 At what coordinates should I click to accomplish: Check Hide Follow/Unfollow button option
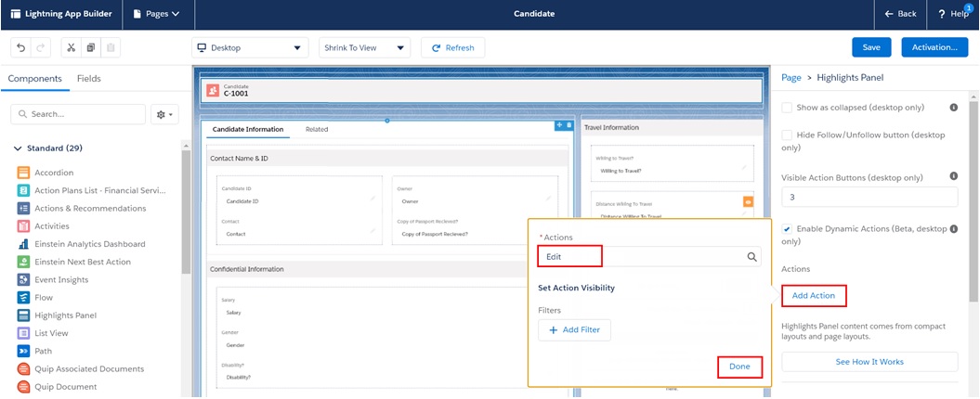[787, 135]
